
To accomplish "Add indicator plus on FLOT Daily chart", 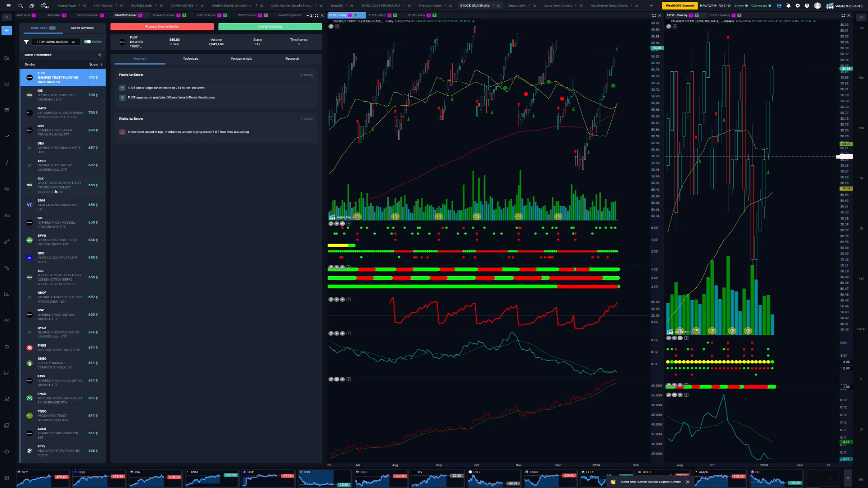I will (x=337, y=26).
